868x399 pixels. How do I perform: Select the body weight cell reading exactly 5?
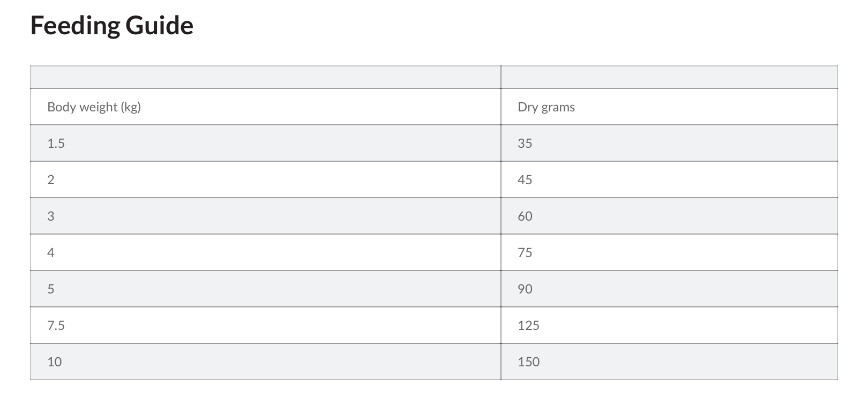(51, 289)
